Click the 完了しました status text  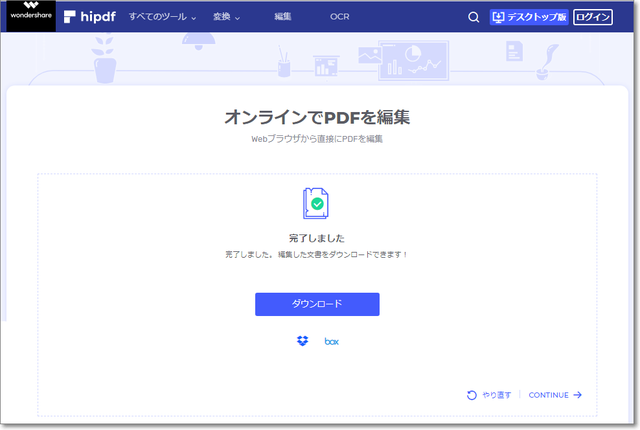317,240
